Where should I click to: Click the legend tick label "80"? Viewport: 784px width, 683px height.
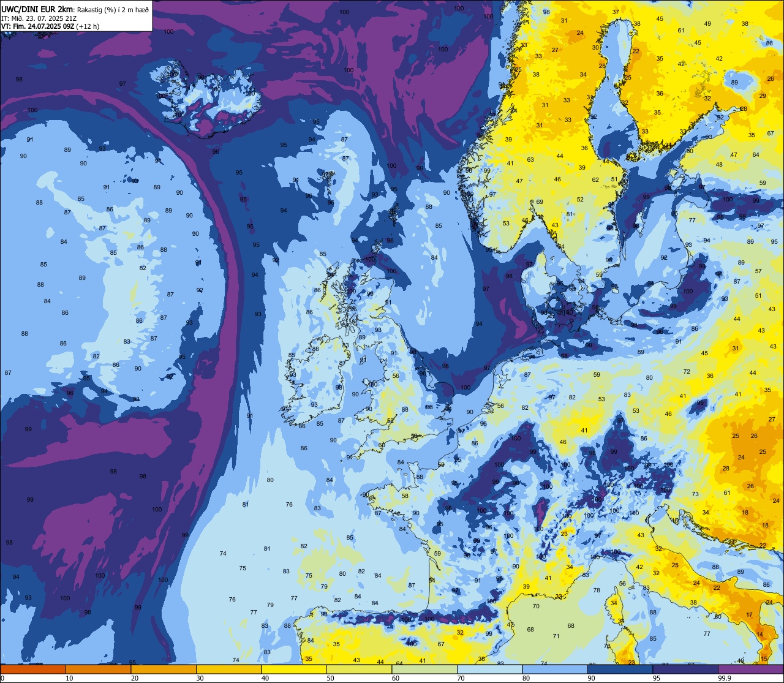(x=526, y=678)
